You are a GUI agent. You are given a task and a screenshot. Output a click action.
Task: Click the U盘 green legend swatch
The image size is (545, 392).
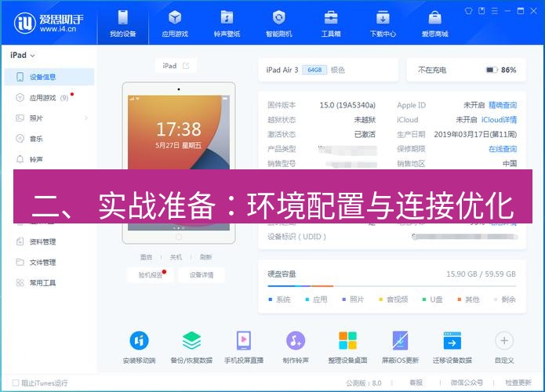tap(424, 299)
